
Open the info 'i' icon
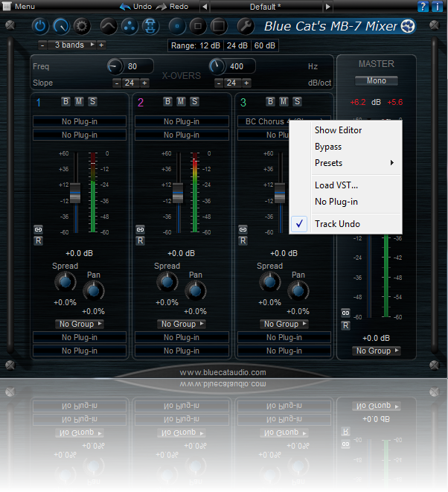pyautogui.click(x=437, y=6)
